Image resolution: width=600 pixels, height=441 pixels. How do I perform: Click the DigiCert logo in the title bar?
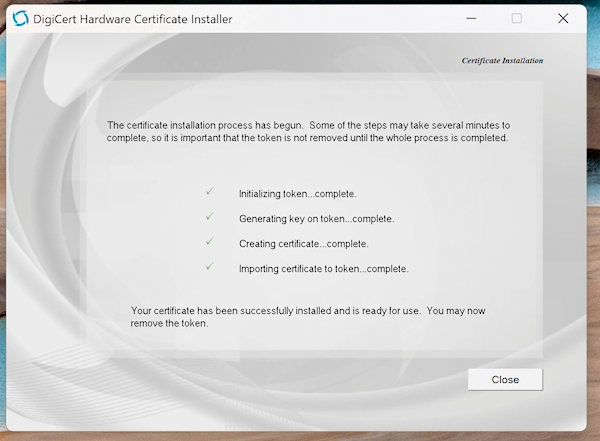(20, 18)
